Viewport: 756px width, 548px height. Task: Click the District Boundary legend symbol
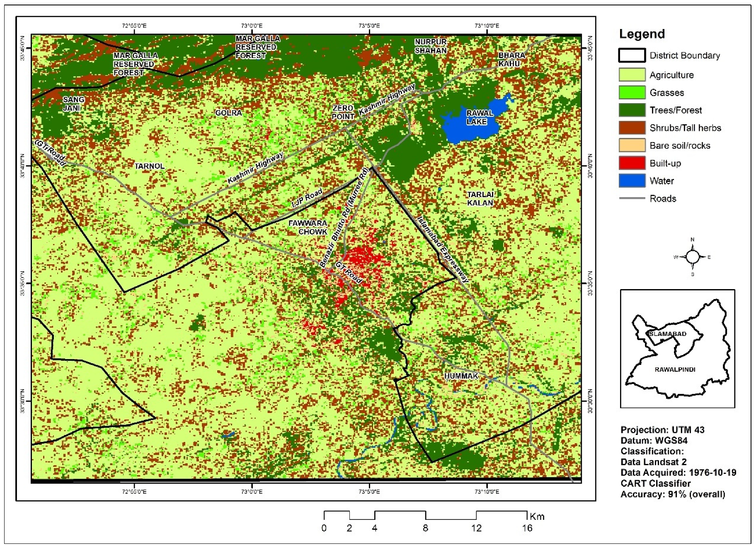(632, 55)
